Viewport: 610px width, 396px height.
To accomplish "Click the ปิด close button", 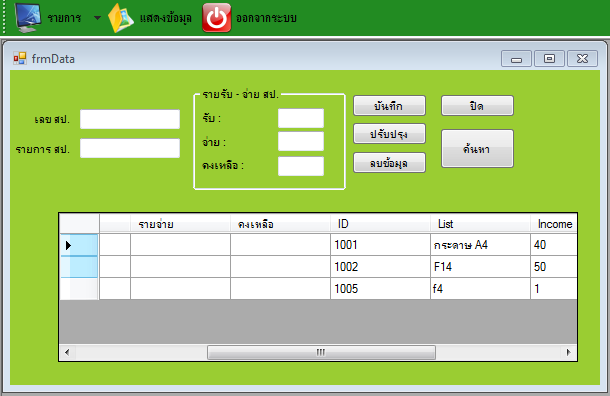I will coord(477,106).
